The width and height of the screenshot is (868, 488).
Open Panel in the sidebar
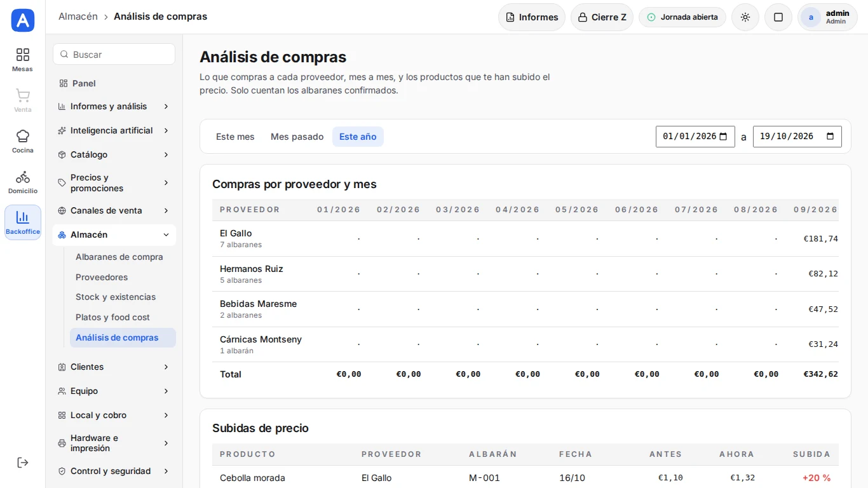coord(114,83)
